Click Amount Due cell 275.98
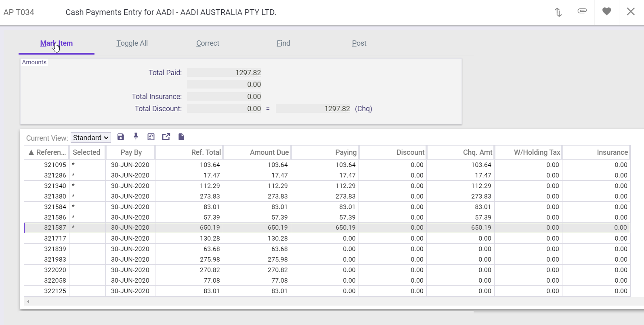644x325 pixels. (257, 260)
